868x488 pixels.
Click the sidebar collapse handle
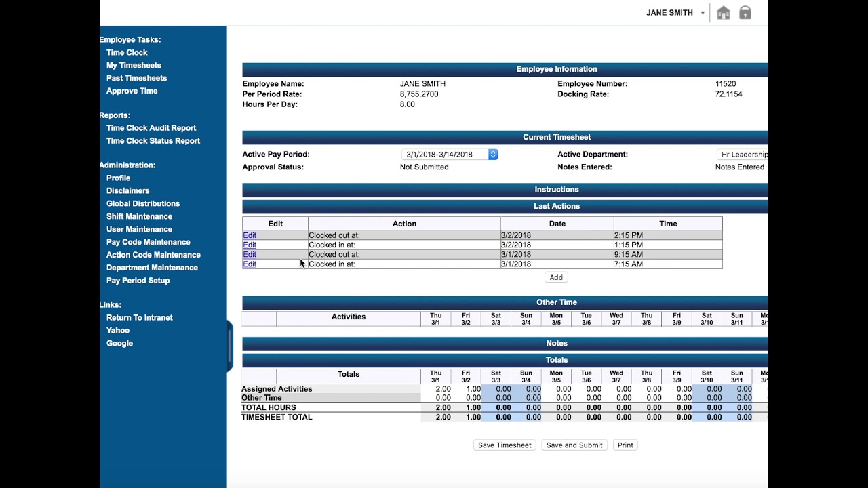230,346
